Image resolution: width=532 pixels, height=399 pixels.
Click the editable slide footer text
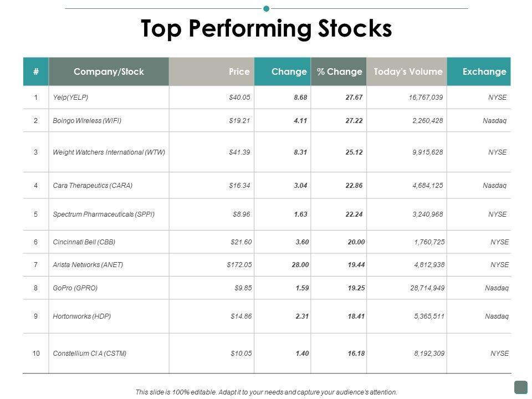tap(266, 392)
